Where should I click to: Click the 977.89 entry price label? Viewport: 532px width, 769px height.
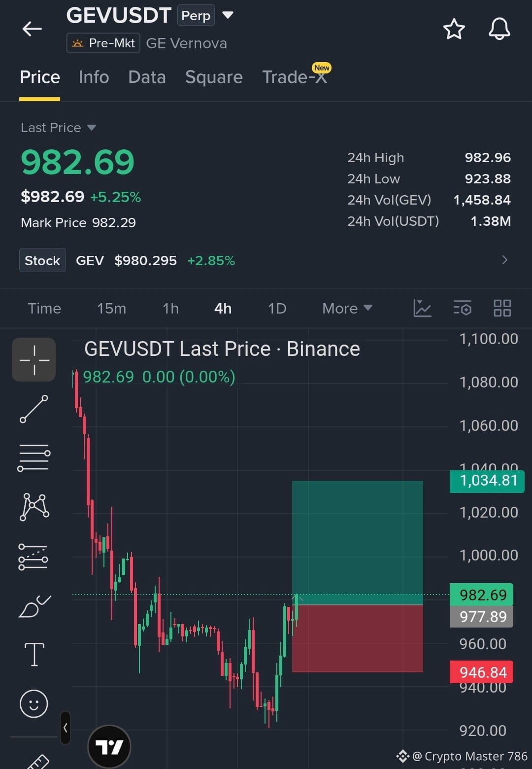click(482, 617)
